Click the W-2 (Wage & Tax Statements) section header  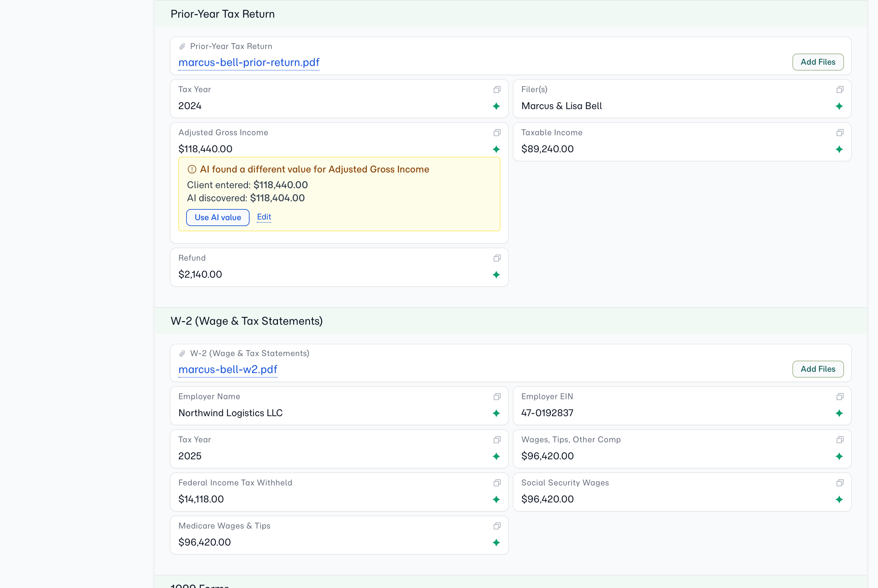click(x=511, y=321)
